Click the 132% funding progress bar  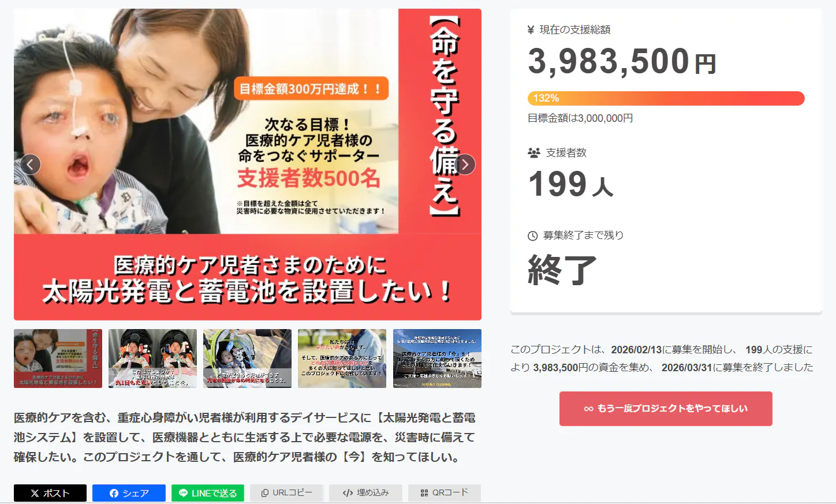[x=666, y=98]
